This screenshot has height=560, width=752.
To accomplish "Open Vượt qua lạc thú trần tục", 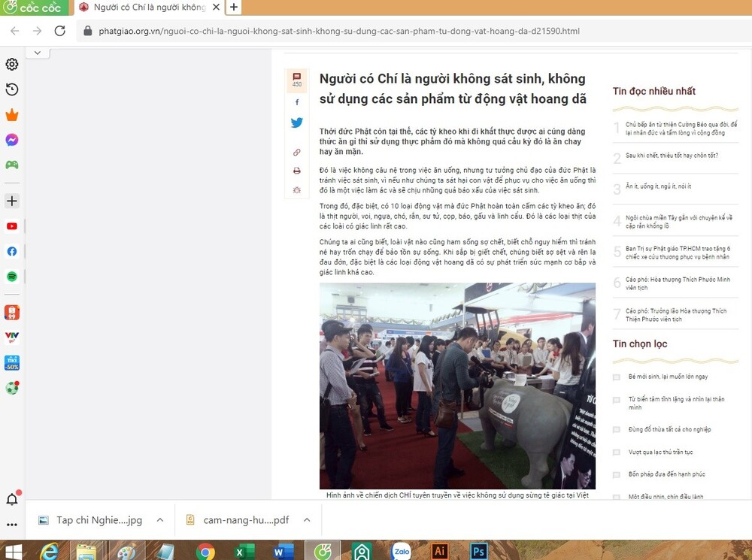I will [660, 452].
